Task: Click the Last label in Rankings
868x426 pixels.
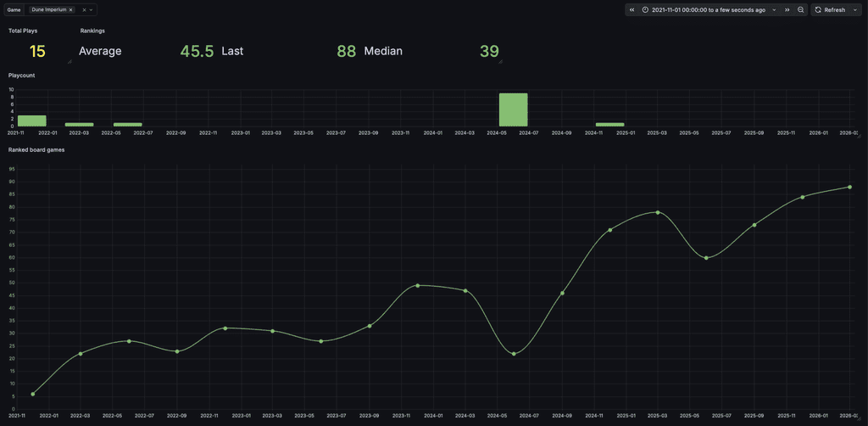Action: (x=232, y=52)
